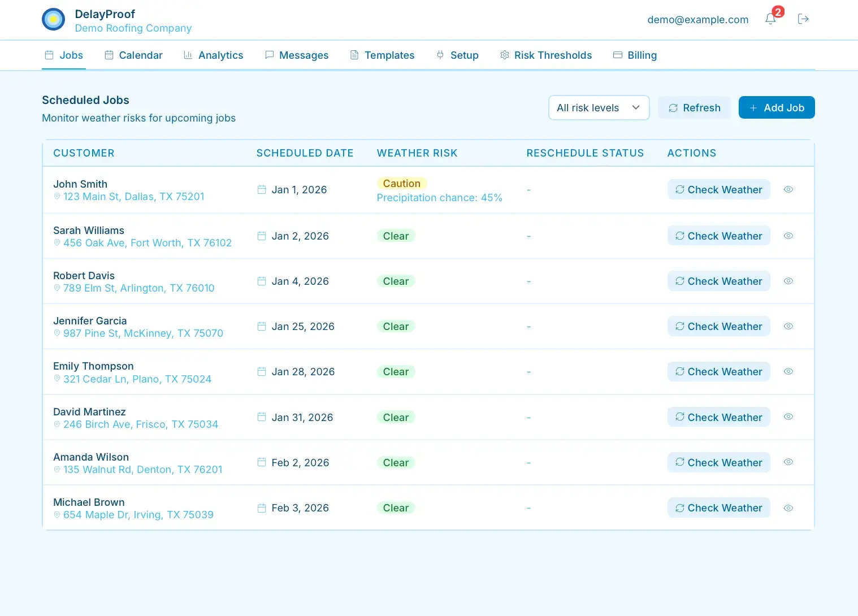Click Precipitation chance: 45% text
Screen dimensions: 858x616
(439, 198)
